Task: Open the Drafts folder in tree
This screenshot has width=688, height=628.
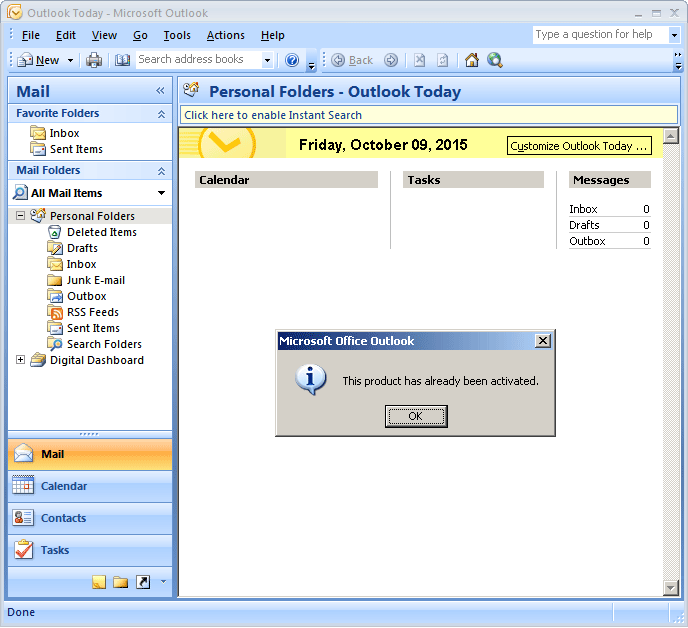Action: (82, 248)
